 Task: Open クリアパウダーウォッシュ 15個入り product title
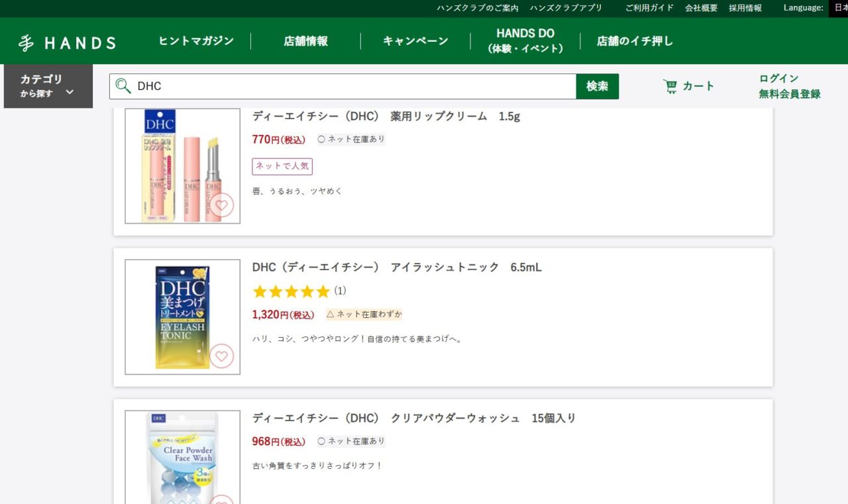click(414, 419)
